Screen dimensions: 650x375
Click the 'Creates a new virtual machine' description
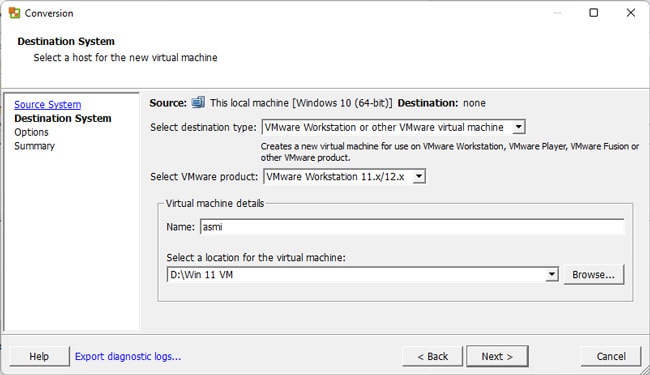pyautogui.click(x=450, y=152)
